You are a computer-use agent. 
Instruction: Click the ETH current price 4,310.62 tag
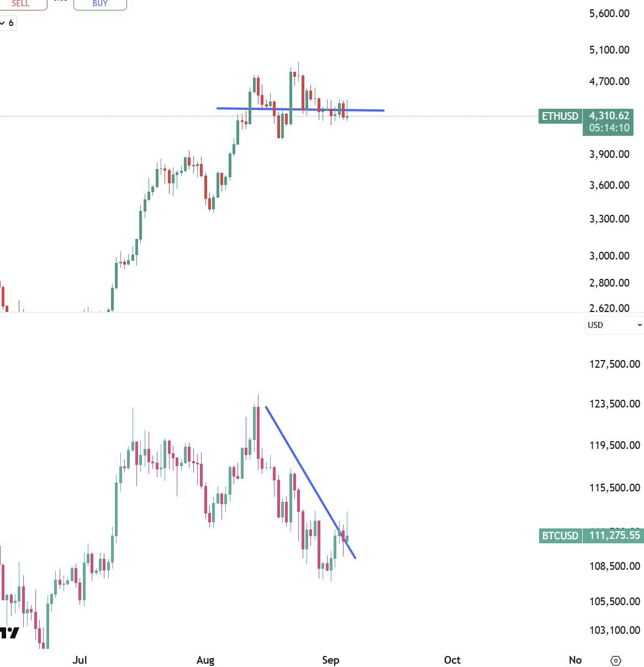[609, 115]
